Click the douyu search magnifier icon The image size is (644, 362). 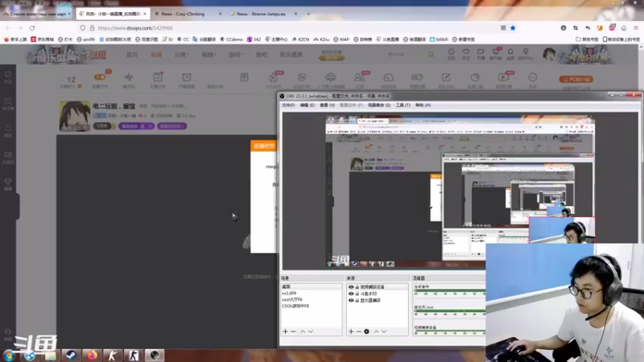431,54
